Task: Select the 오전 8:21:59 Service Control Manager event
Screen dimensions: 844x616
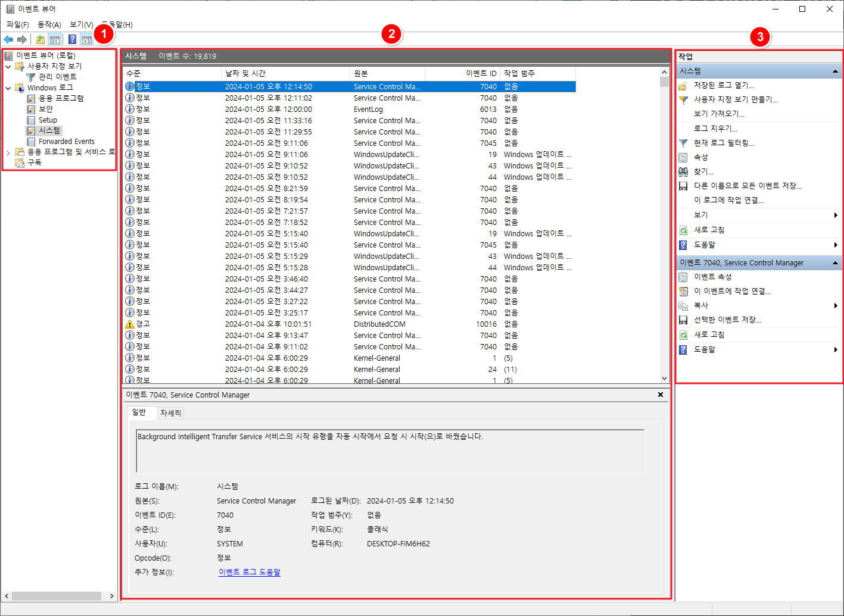Action: [x=349, y=188]
